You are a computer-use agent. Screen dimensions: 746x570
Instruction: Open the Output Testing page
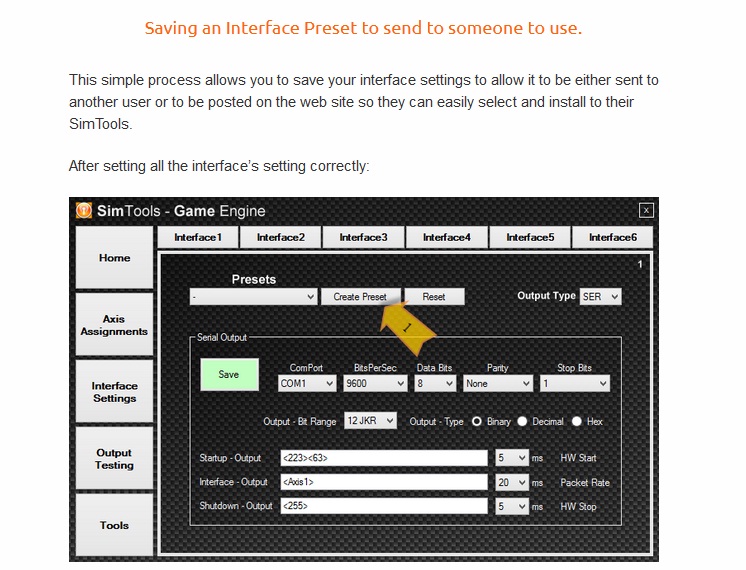pos(114,459)
